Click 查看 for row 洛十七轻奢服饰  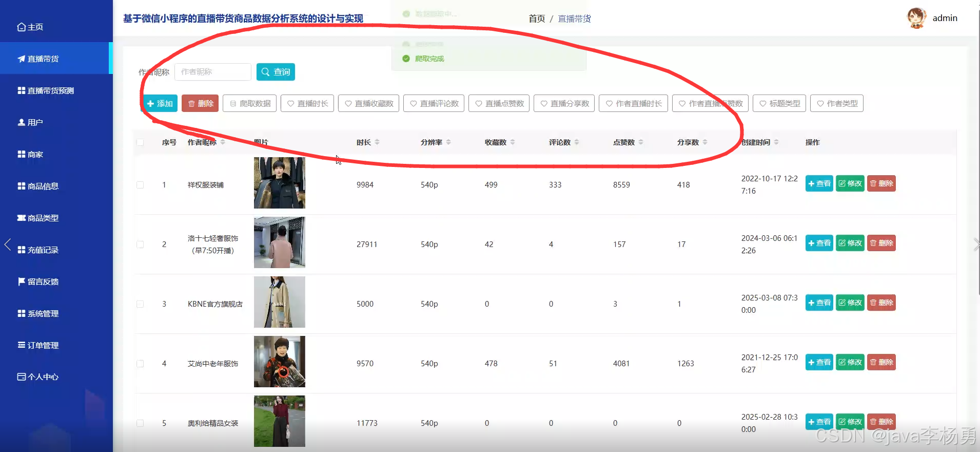(819, 243)
